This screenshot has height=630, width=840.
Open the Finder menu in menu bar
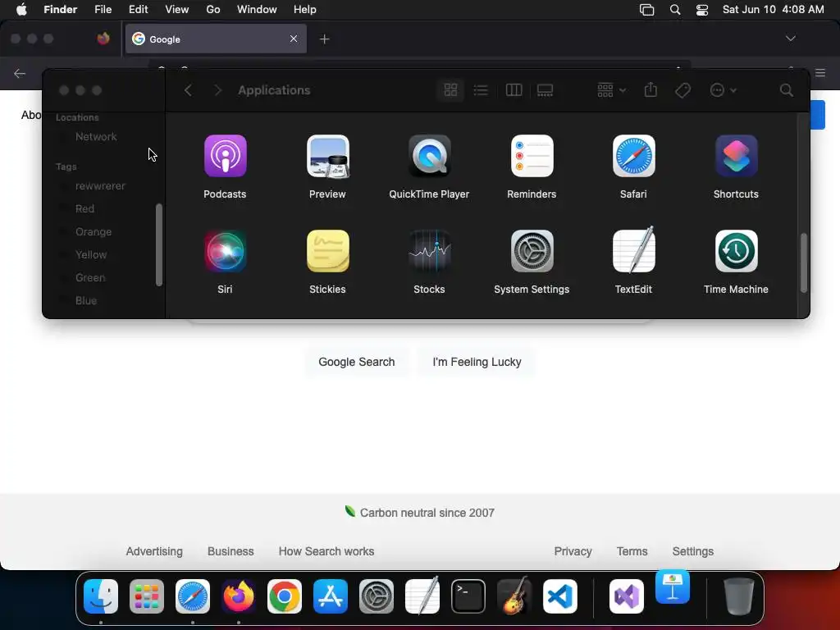pos(60,10)
